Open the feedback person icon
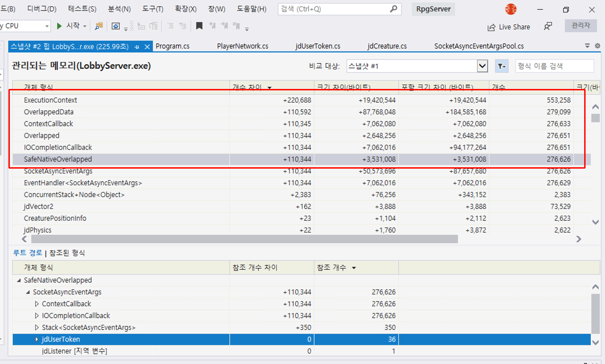 click(x=548, y=26)
